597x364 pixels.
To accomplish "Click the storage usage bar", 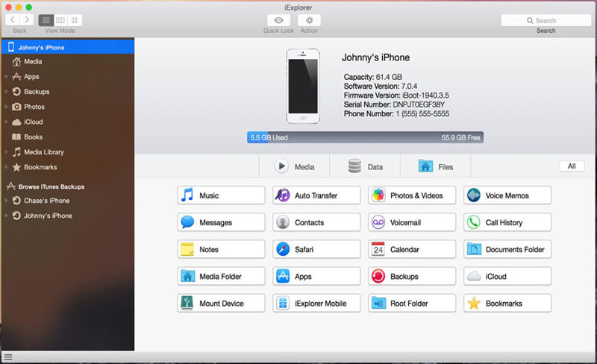I will pyautogui.click(x=365, y=137).
